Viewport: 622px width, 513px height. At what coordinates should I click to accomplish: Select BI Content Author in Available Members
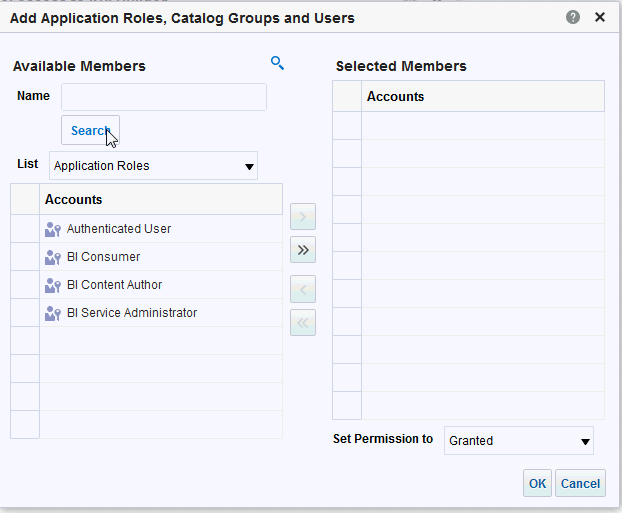click(114, 285)
